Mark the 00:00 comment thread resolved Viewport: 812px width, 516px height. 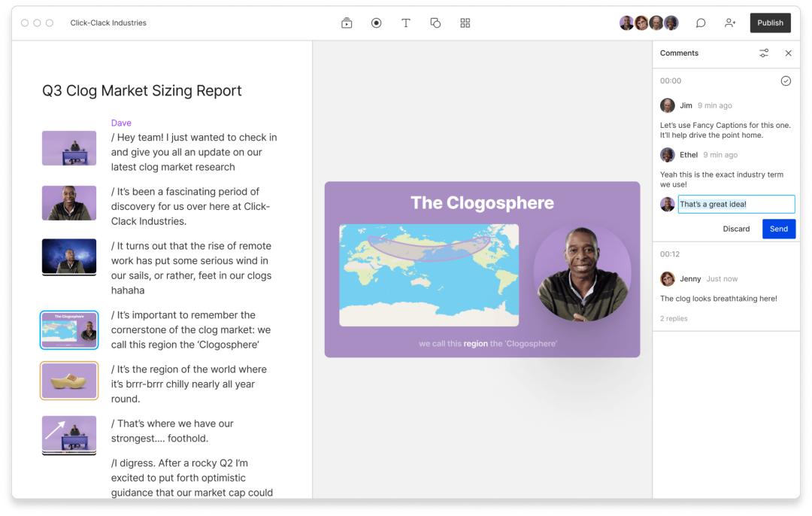tap(786, 81)
